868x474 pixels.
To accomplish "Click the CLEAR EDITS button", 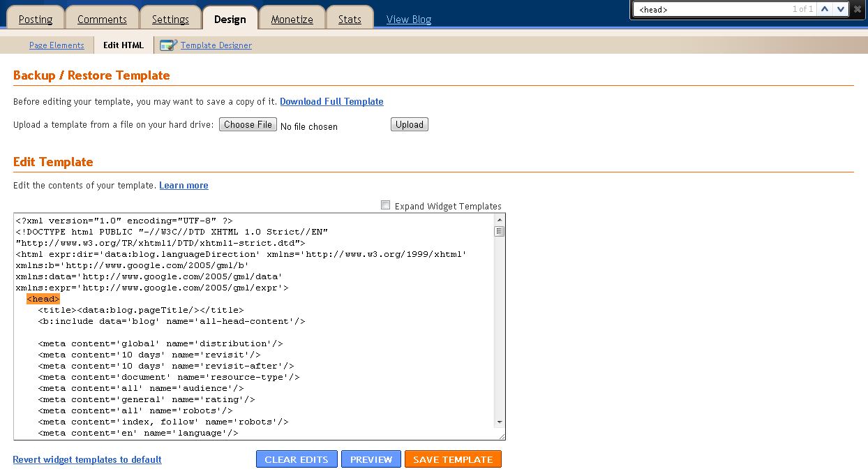I will tap(297, 459).
